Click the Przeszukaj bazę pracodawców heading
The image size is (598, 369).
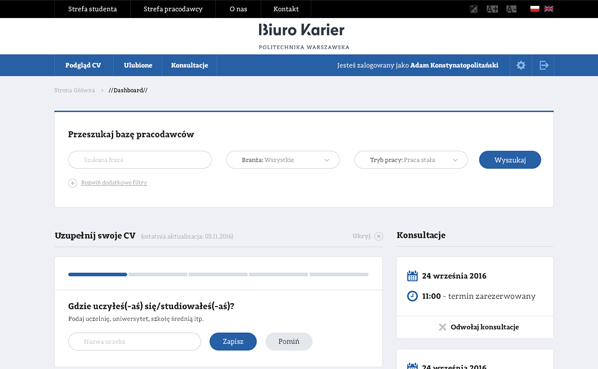(131, 134)
